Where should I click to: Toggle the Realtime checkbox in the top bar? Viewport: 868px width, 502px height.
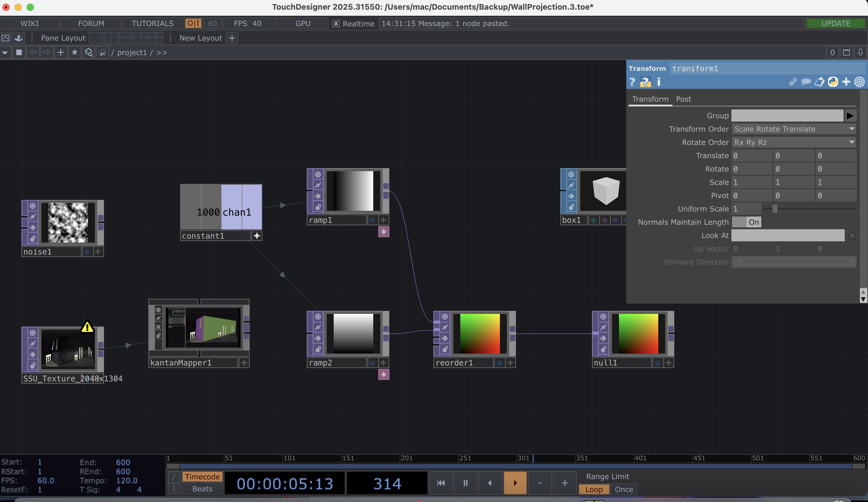pos(335,23)
